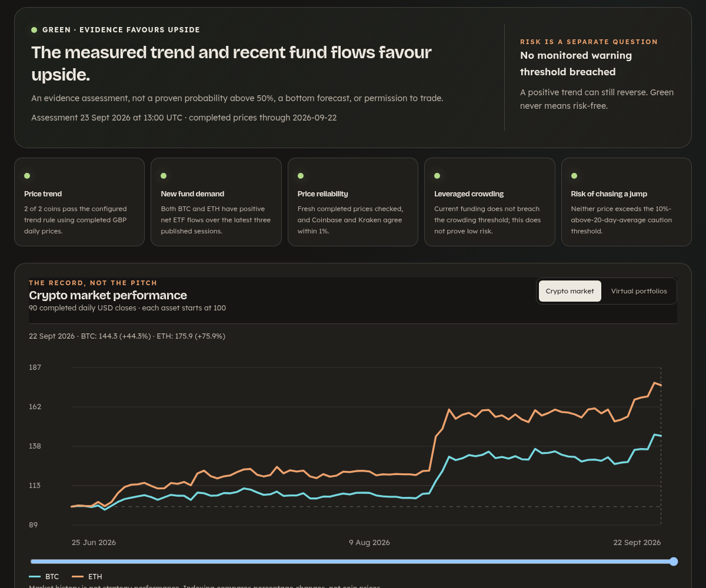Viewport: 706px width, 588px height.
Task: Click the green dot on New fund demand card
Action: (164, 176)
